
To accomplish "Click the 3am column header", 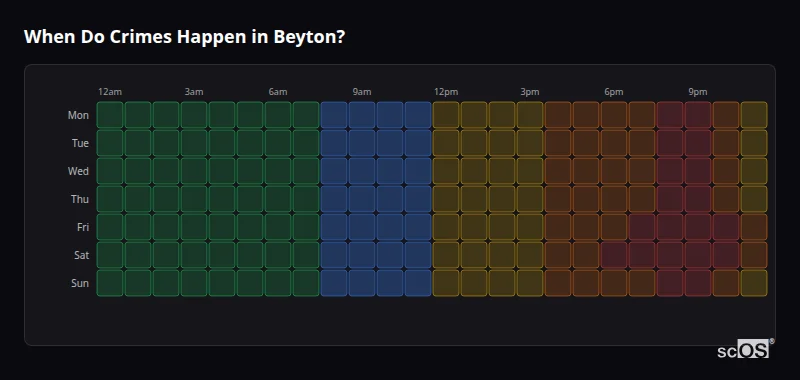I will [x=194, y=92].
